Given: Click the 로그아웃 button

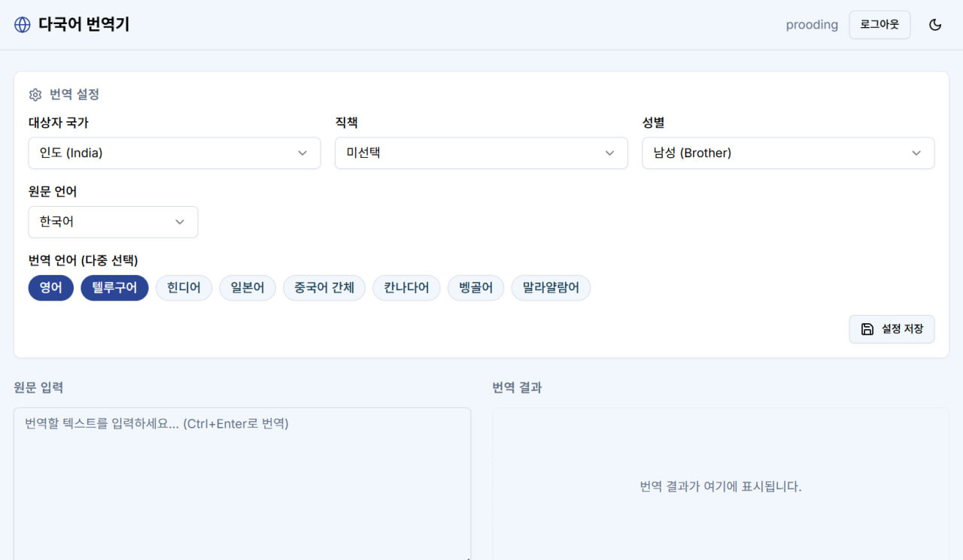Looking at the screenshot, I should [879, 25].
